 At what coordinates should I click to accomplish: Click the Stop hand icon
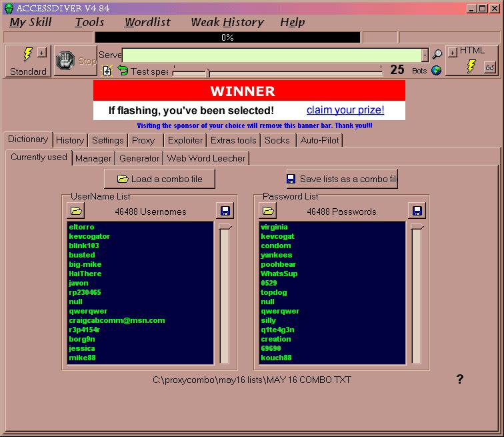coord(65,61)
